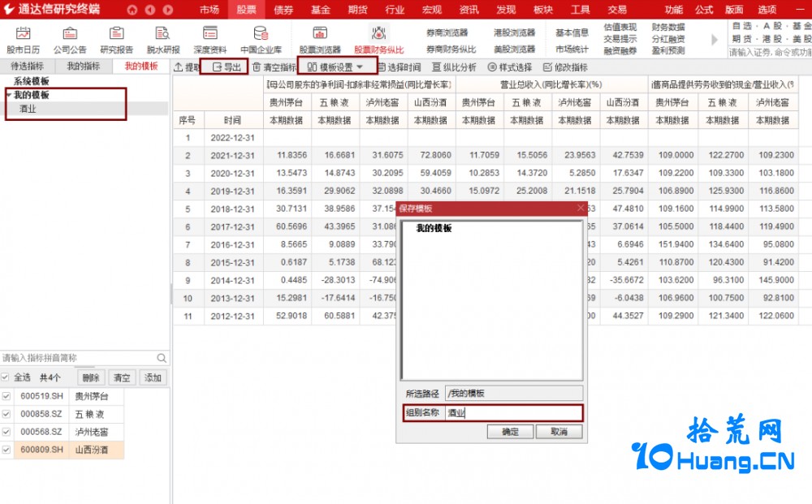Image resolution: width=812 pixels, height=504 pixels.
Task: Toggle checkbox for 000858.SZ 五粮液
Action: pyautogui.click(x=6, y=414)
